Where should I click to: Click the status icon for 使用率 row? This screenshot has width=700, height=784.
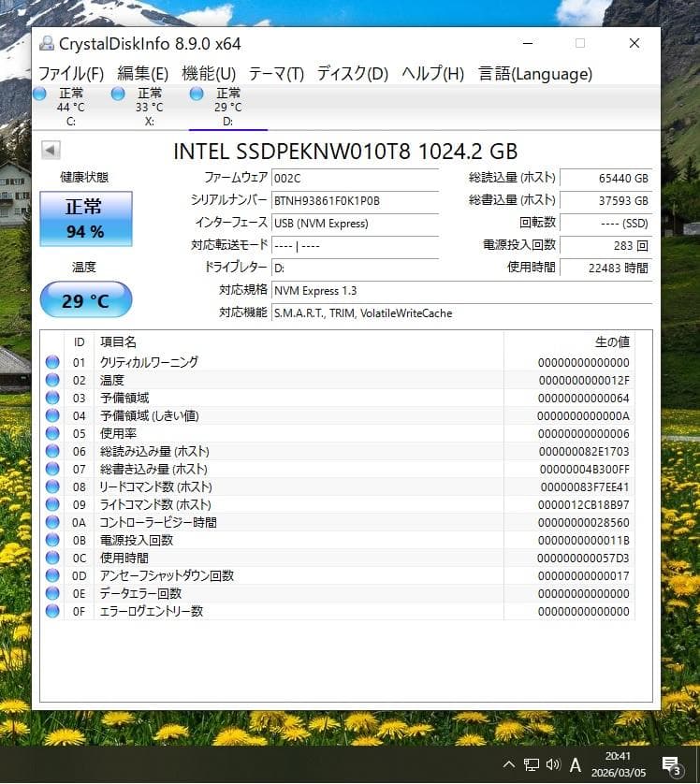52,433
